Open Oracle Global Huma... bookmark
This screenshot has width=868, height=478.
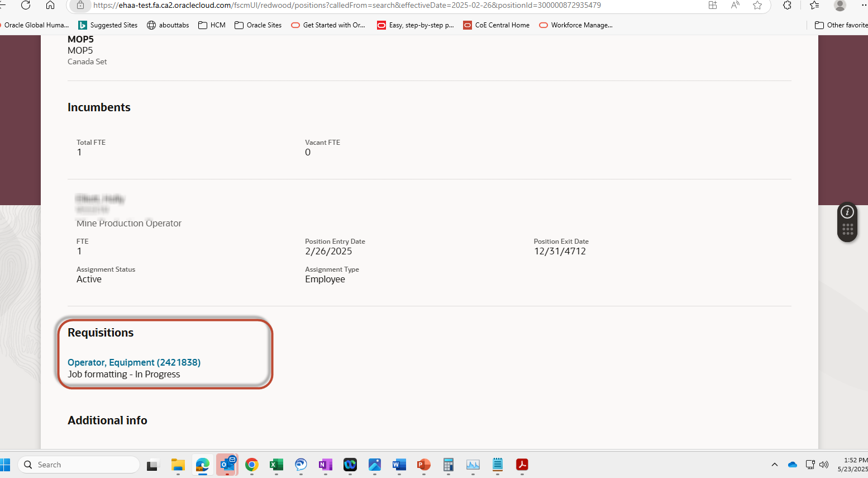(x=35, y=25)
